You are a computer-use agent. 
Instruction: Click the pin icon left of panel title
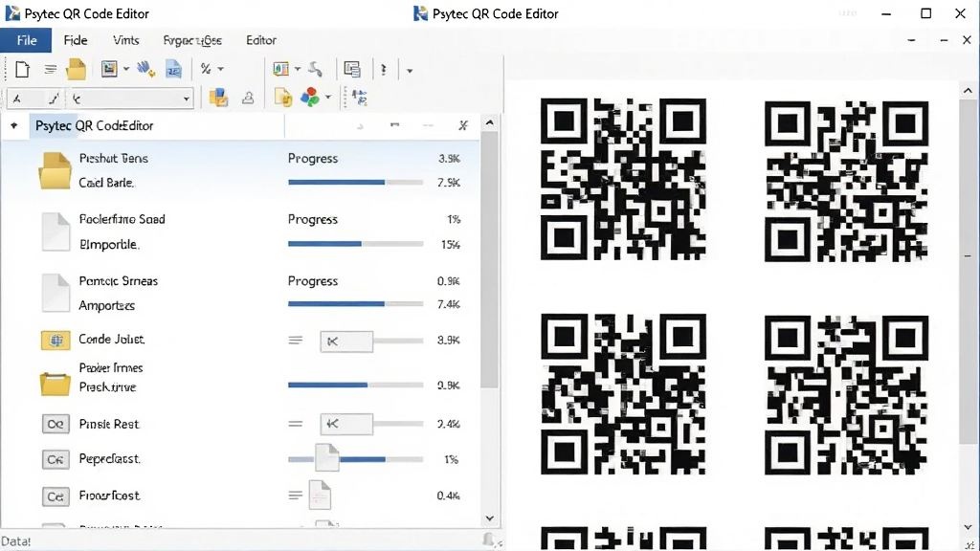(x=14, y=125)
